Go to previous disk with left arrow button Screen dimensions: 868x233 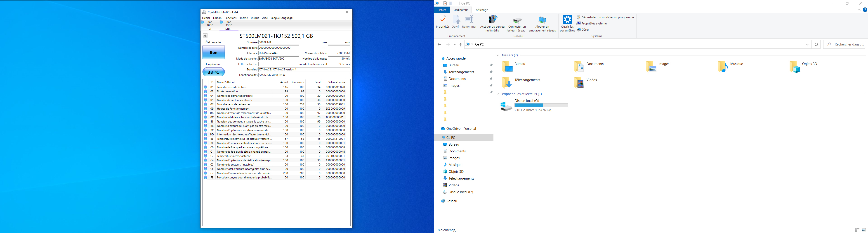coord(205,36)
